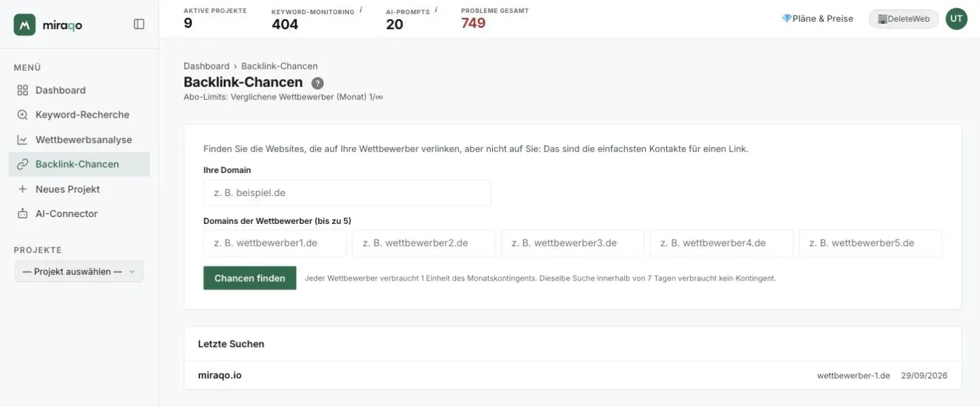Click the AI-Connector robot icon
Image resolution: width=980 pixels, height=407 pixels.
pos(22,214)
